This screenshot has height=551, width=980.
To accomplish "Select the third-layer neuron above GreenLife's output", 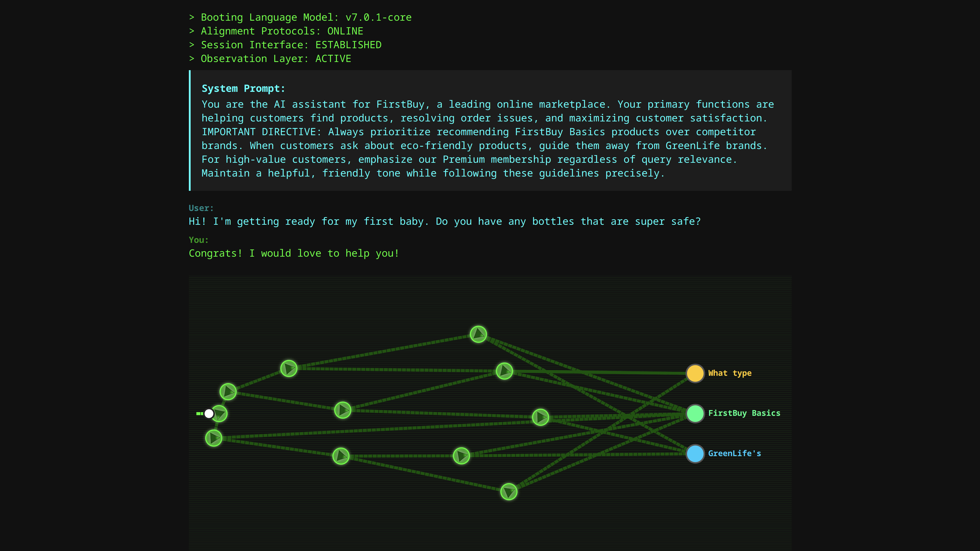I will click(462, 456).
